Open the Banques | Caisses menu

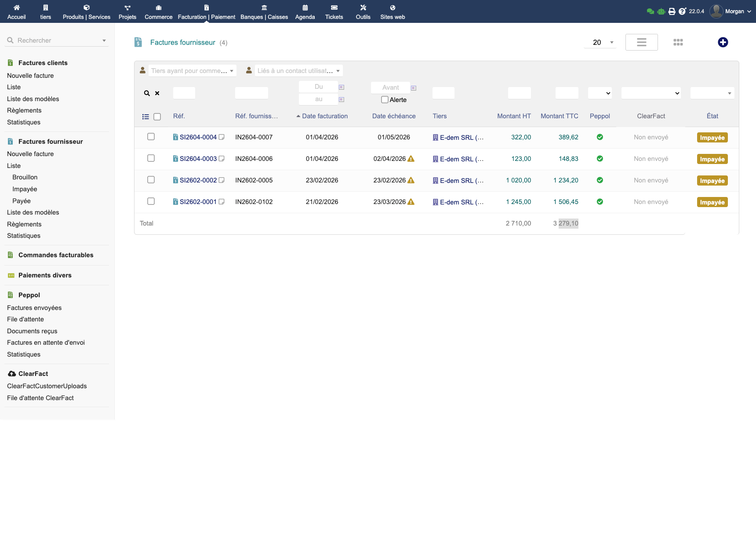click(264, 12)
